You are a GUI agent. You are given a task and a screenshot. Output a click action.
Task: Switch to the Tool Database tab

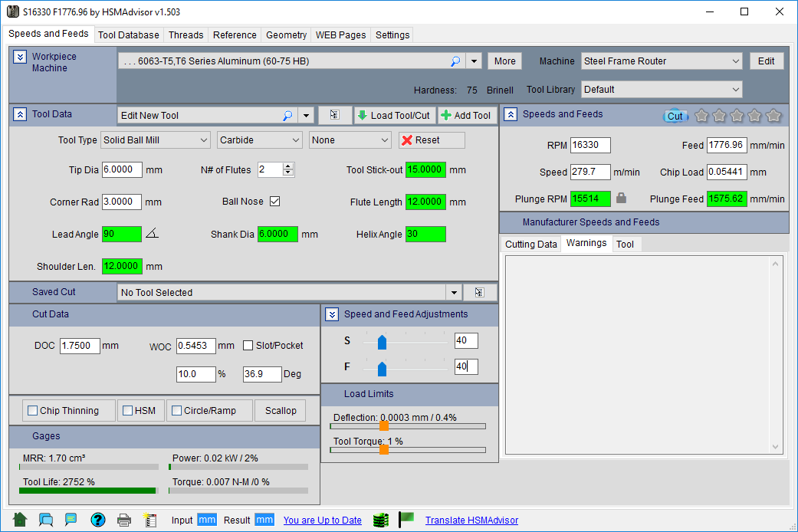coord(129,34)
